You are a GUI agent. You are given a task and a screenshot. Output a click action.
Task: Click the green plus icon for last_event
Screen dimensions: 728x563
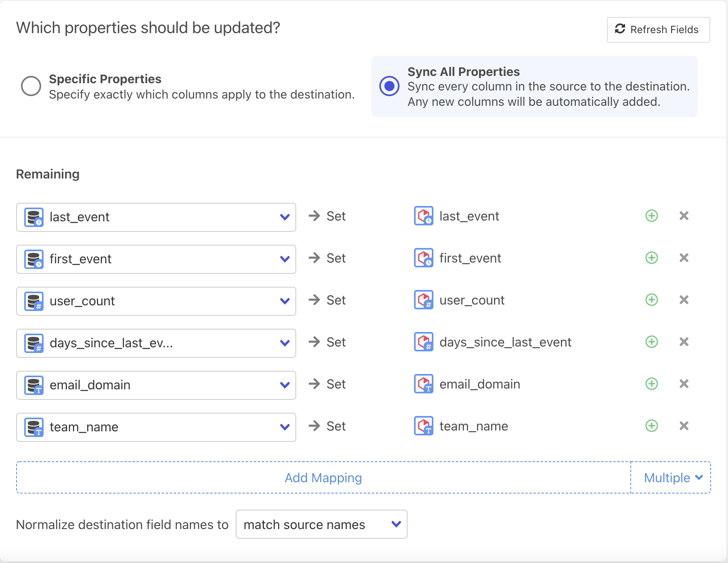click(651, 216)
